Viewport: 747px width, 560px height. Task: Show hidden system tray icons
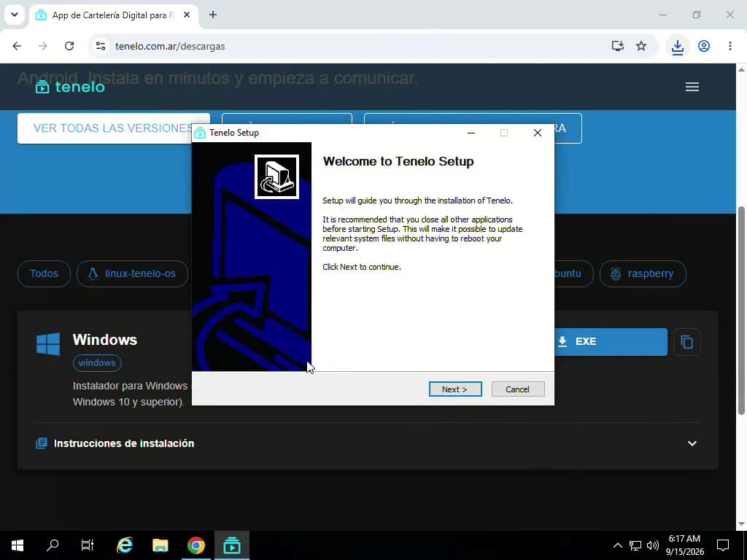[x=617, y=545]
